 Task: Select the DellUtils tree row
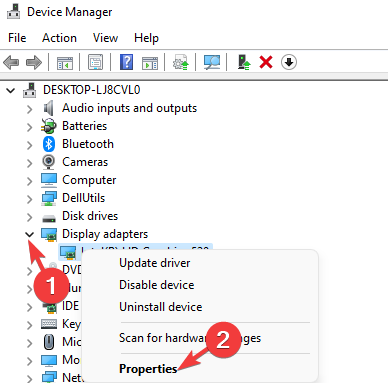tap(83, 198)
